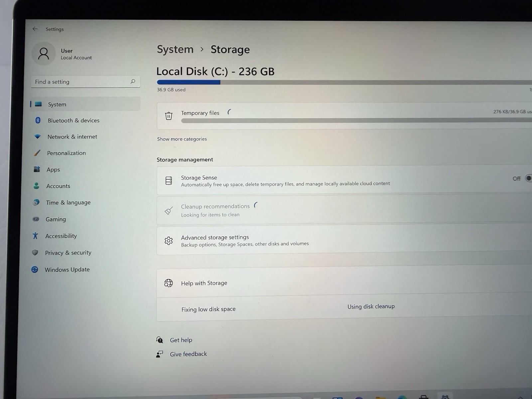Open the Temporary files category

[344, 116]
